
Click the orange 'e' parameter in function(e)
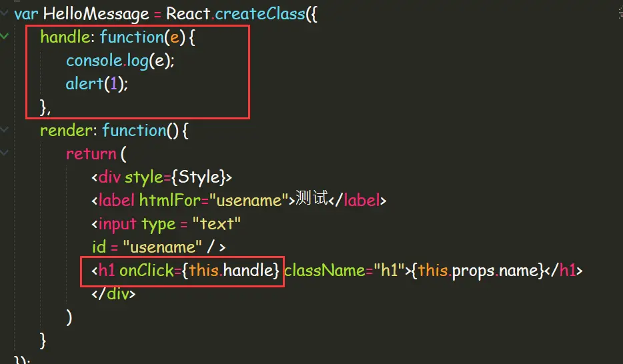pyautogui.click(x=174, y=38)
